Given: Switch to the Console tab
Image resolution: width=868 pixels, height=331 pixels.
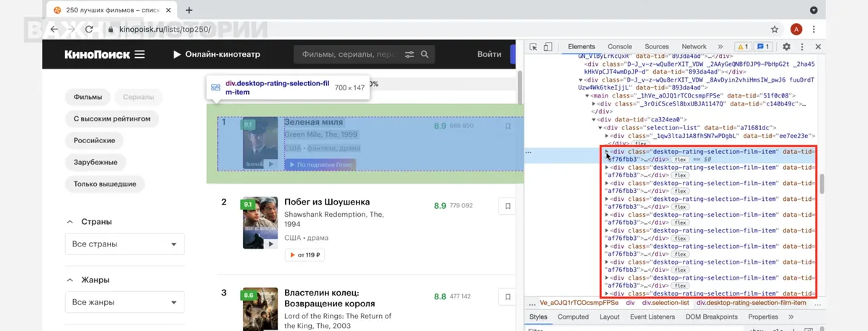Looking at the screenshot, I should pyautogui.click(x=620, y=46).
